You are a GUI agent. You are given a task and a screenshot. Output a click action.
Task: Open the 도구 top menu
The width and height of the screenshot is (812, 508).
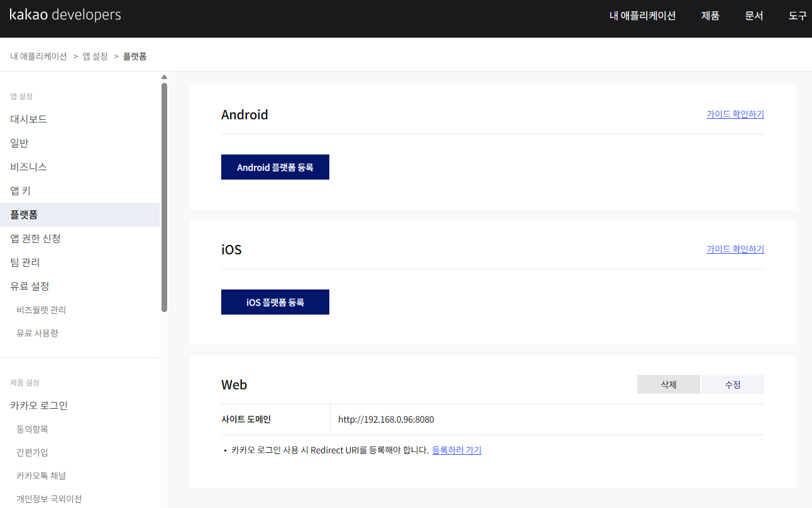pyautogui.click(x=798, y=16)
